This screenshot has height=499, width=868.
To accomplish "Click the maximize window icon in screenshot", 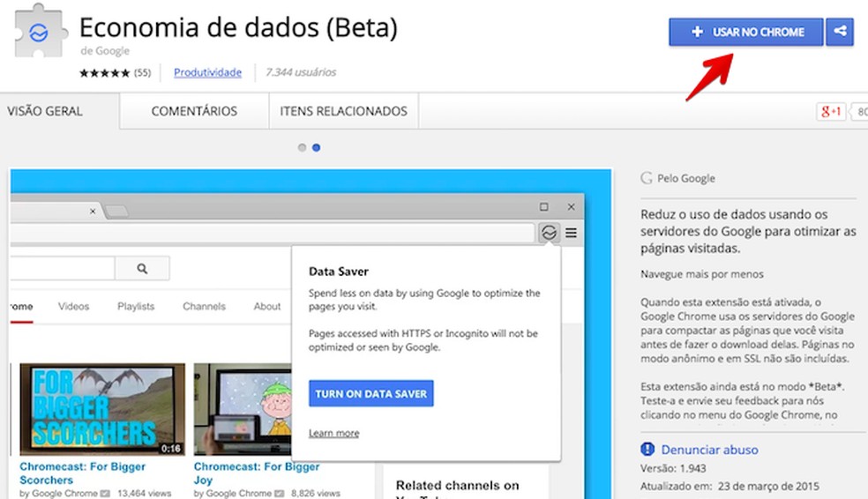I will (544, 206).
